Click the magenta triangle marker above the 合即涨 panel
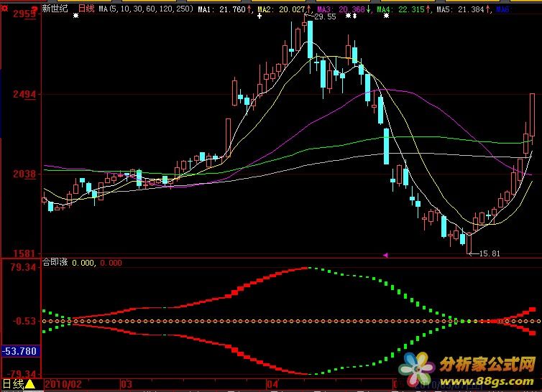 tap(385, 256)
